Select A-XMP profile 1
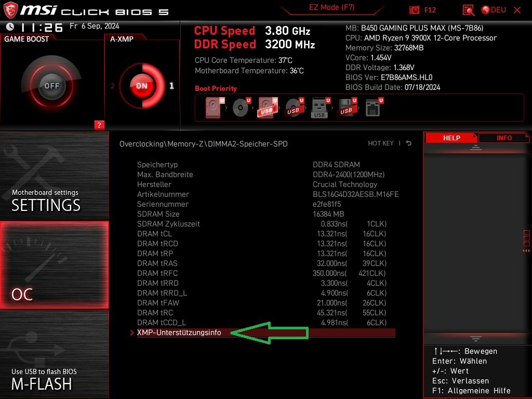The width and height of the screenshot is (532, 399). pyautogui.click(x=171, y=86)
